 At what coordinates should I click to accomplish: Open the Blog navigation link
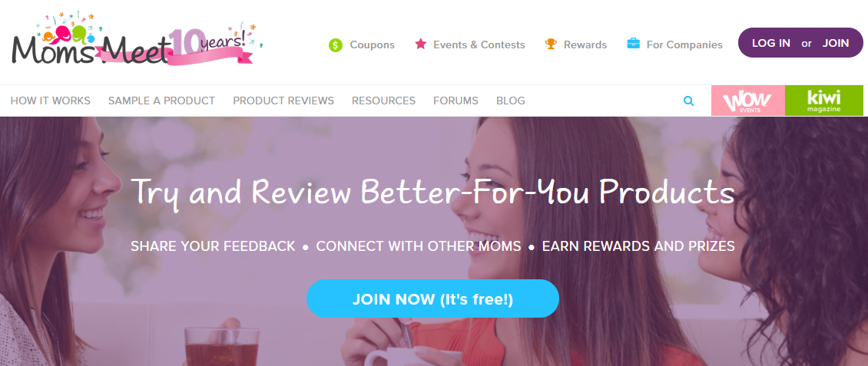(510, 101)
